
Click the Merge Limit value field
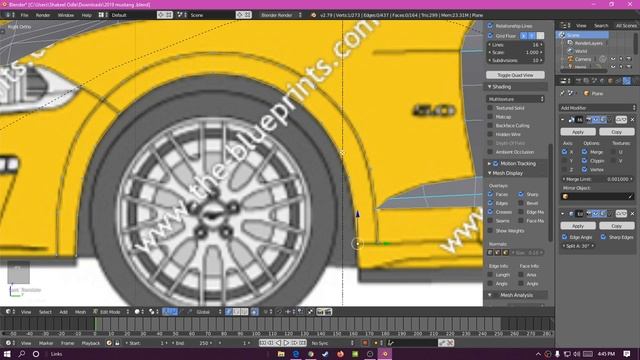tap(597, 179)
